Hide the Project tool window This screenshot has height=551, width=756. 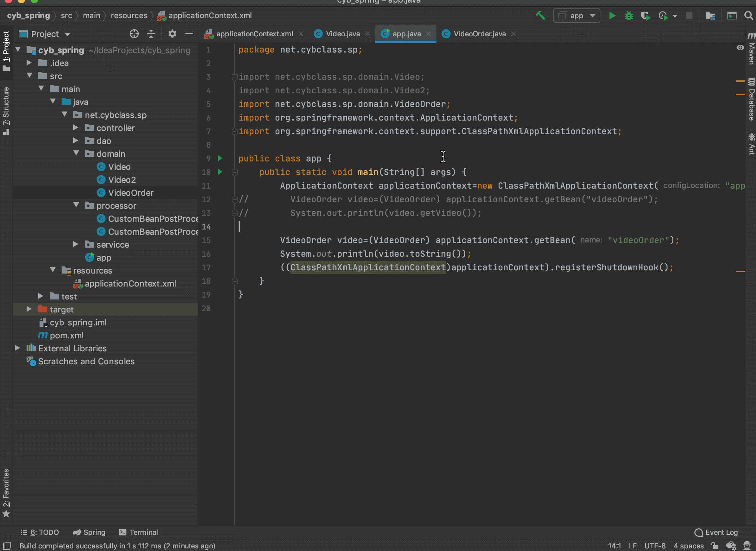point(189,34)
